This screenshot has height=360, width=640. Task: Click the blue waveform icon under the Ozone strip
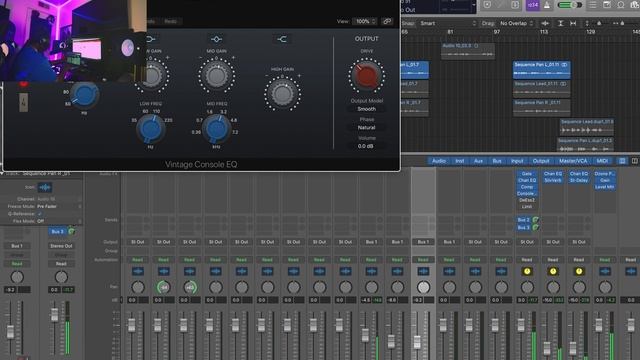click(605, 271)
